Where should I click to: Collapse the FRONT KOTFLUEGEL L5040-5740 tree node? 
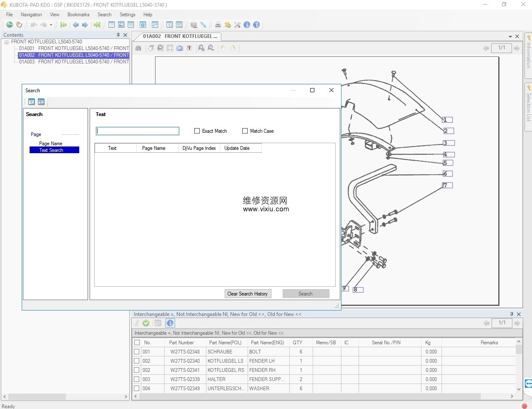7,42
